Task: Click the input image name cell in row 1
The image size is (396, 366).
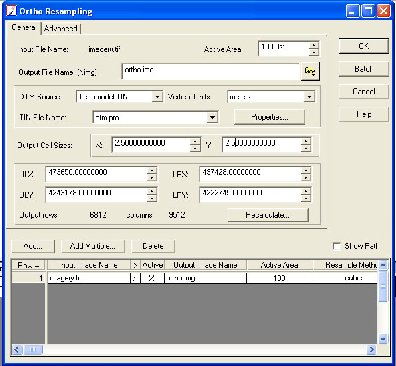Action: pos(89,278)
